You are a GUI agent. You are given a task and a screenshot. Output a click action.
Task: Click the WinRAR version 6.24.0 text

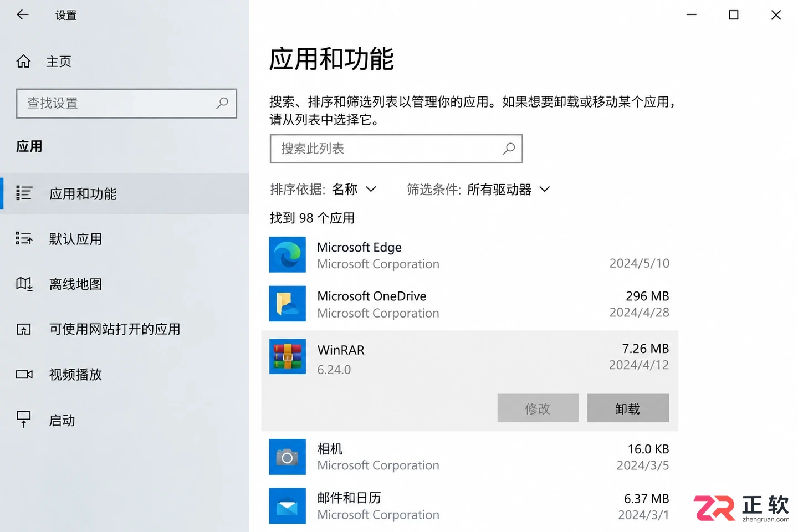[x=334, y=370]
